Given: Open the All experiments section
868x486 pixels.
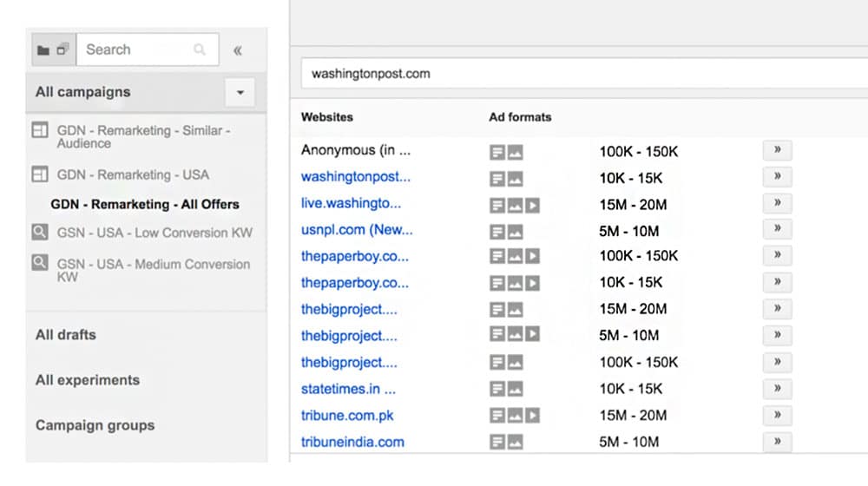Looking at the screenshot, I should pos(88,380).
